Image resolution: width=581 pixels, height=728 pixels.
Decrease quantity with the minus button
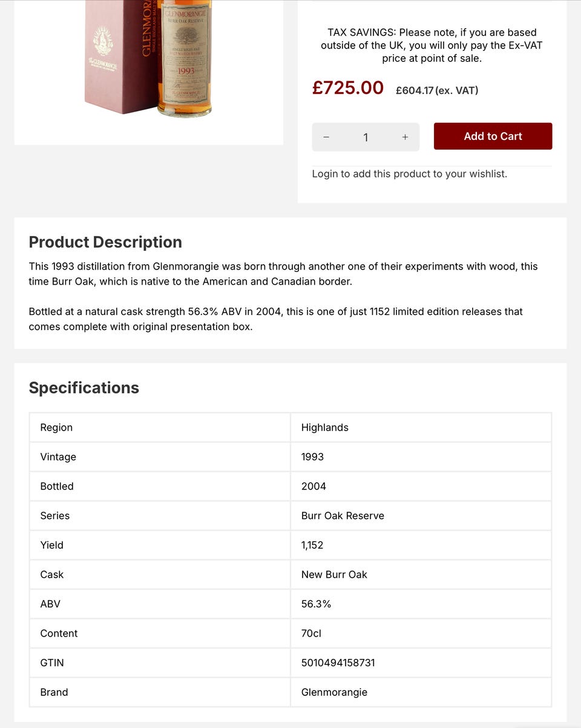(x=326, y=137)
